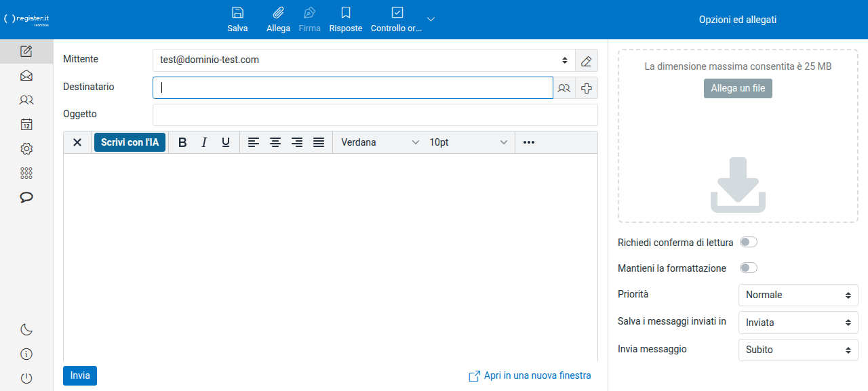Screen dimensions: 868x391
Task: Open the calendar icon in the sidebar
Action: tap(26, 124)
